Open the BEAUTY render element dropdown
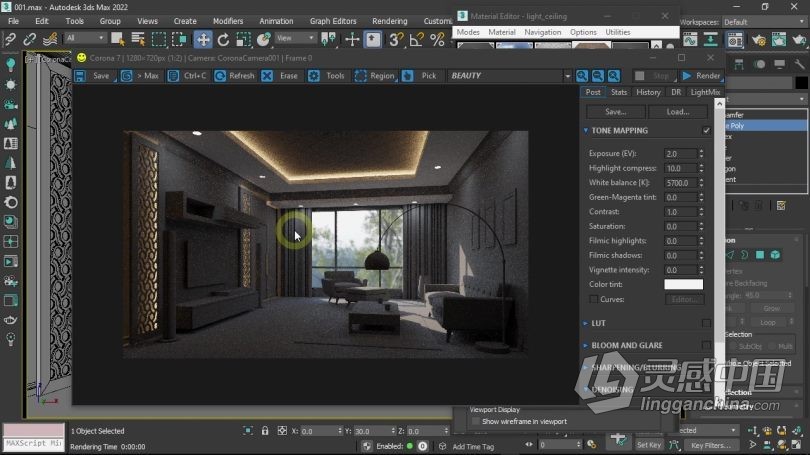The height and width of the screenshot is (455, 810). point(567,76)
